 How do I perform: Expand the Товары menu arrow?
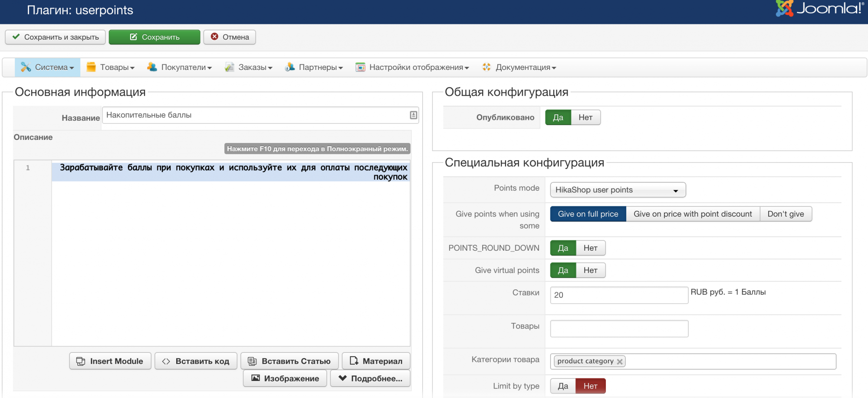tap(132, 68)
